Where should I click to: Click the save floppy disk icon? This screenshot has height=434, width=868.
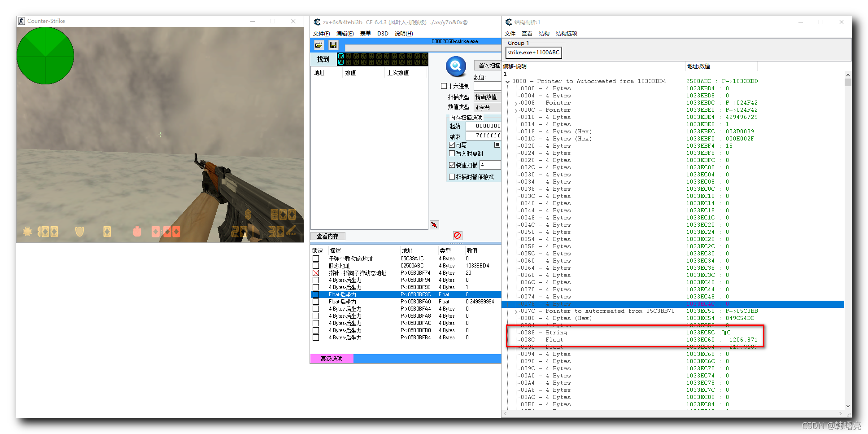pyautogui.click(x=333, y=45)
